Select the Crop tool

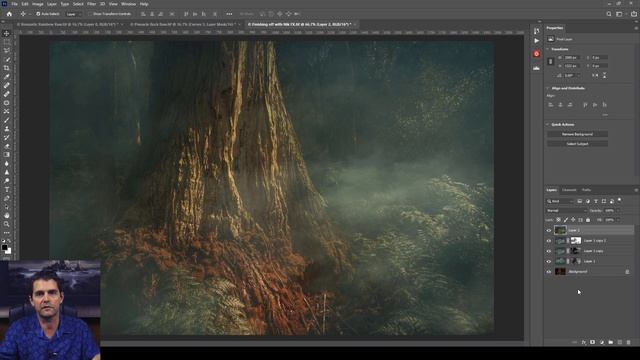7,68
